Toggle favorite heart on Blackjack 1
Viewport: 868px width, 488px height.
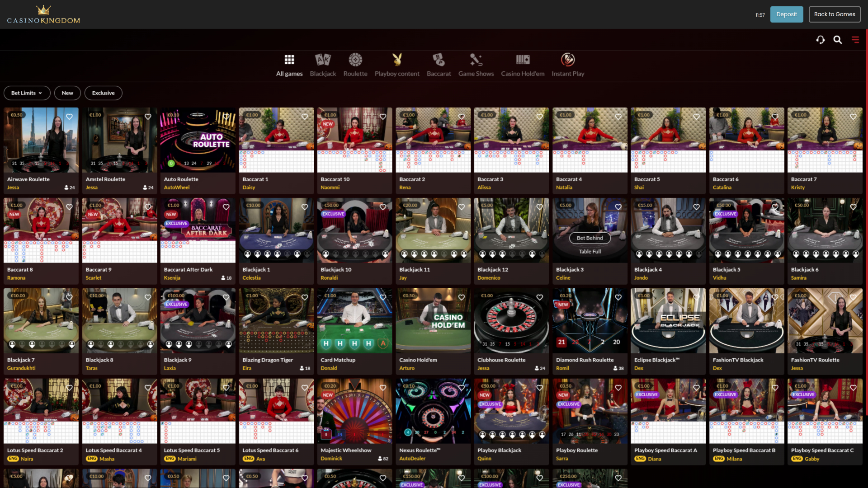pyautogui.click(x=305, y=207)
